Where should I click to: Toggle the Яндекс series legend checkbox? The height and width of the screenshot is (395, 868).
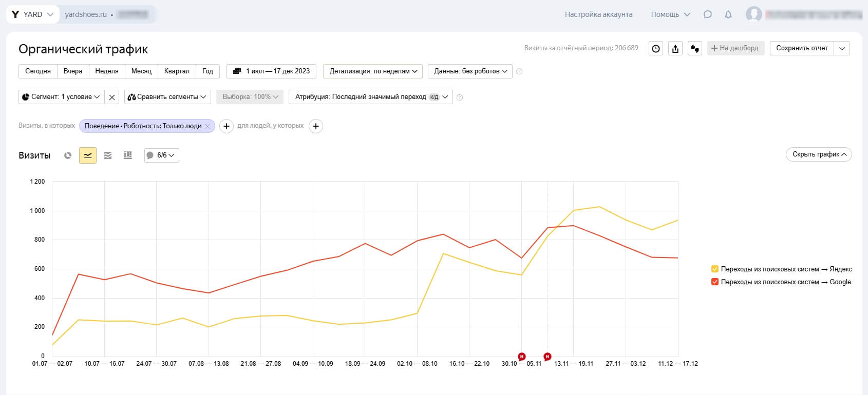click(714, 269)
